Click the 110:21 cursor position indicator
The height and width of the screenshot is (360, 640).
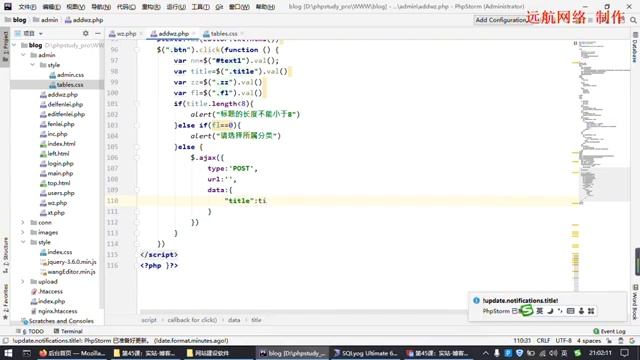click(522, 340)
